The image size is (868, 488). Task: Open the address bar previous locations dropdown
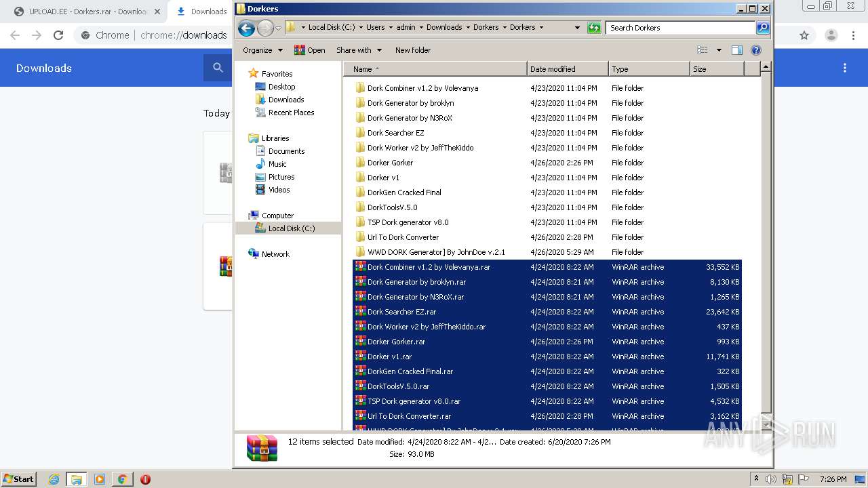(x=577, y=28)
